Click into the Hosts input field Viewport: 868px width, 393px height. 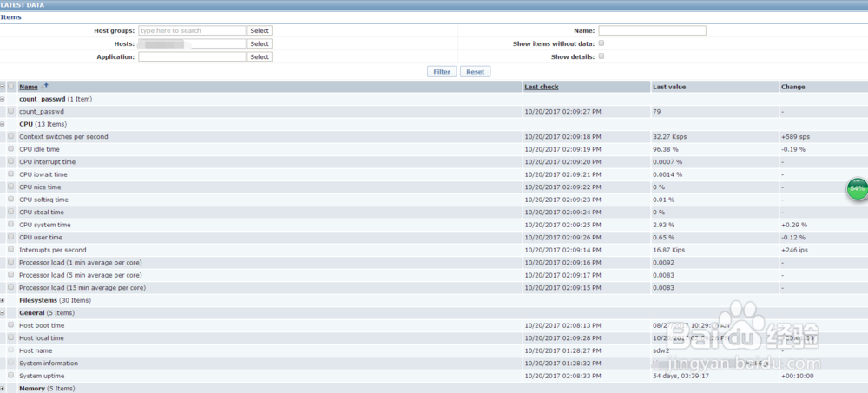click(192, 43)
